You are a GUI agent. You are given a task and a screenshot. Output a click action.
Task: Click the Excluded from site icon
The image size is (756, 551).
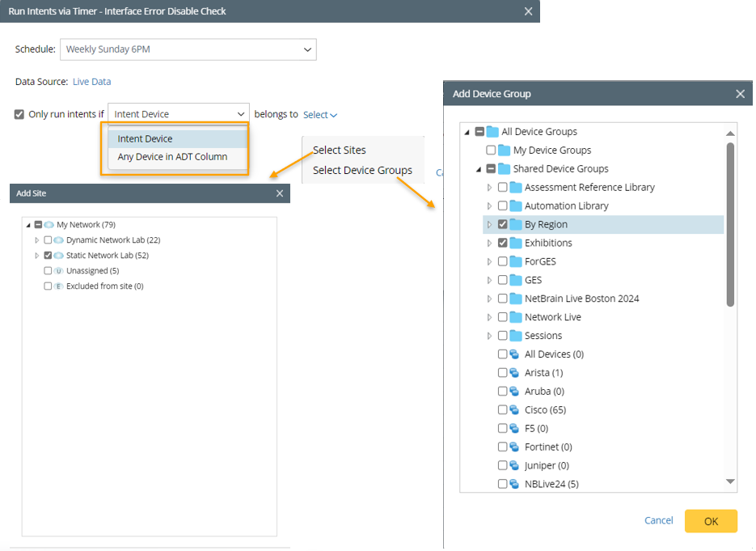[x=59, y=286]
